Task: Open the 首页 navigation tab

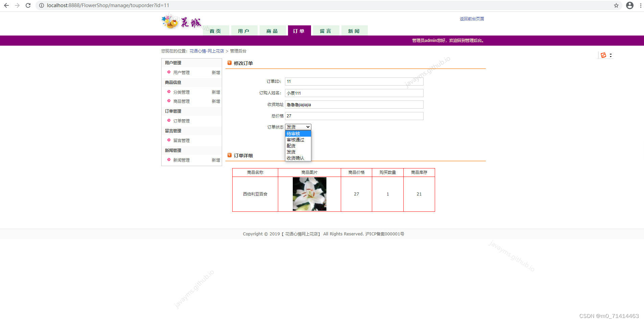Action: [x=215, y=31]
